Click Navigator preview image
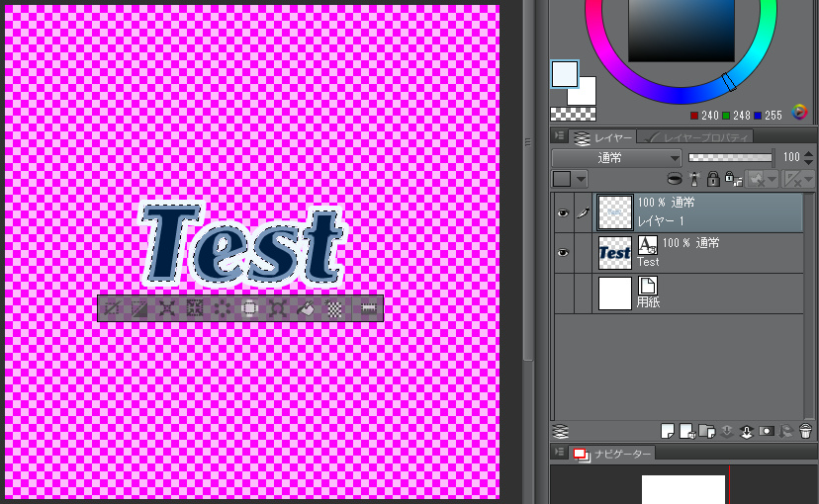This screenshot has width=819, height=504. click(x=683, y=489)
